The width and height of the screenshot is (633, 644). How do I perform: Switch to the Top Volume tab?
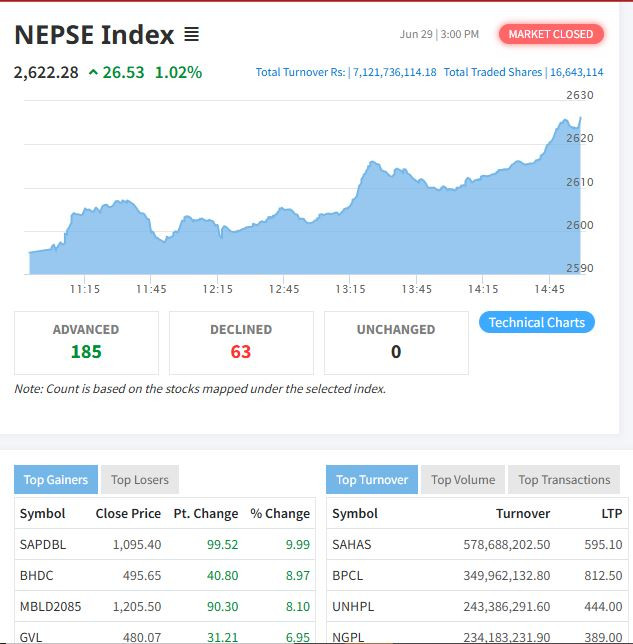coord(463,480)
